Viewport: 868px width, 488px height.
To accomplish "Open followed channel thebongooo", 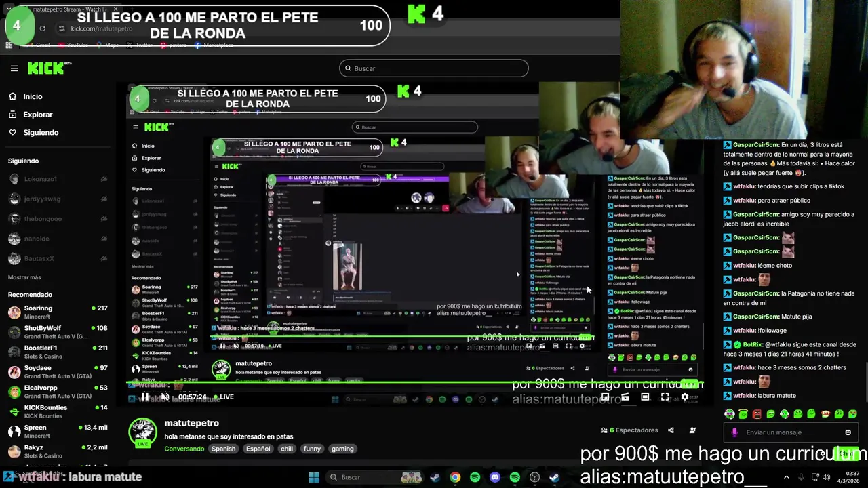I will click(58, 219).
